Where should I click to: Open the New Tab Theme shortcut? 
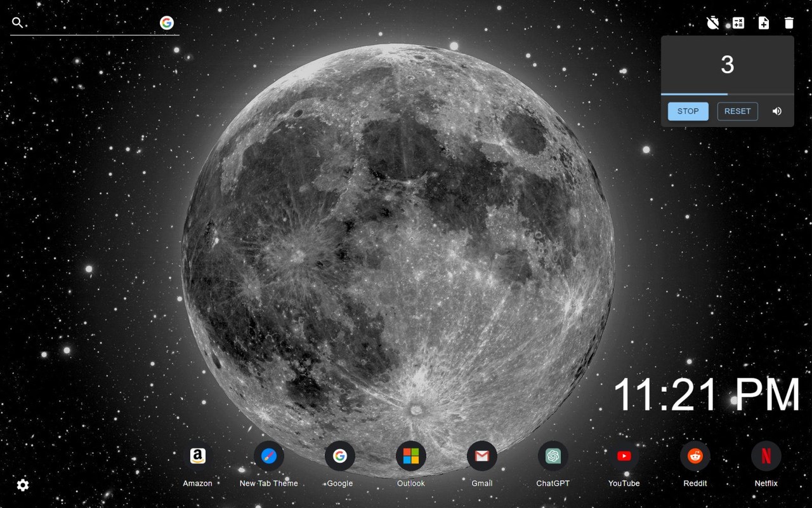click(269, 456)
